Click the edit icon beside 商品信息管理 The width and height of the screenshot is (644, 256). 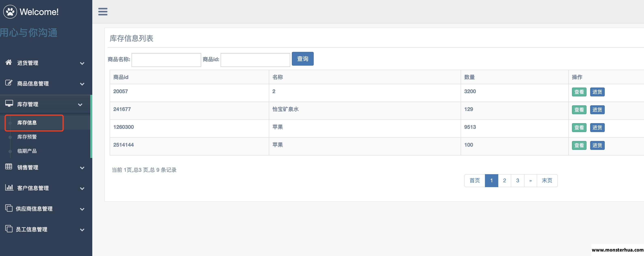point(9,83)
